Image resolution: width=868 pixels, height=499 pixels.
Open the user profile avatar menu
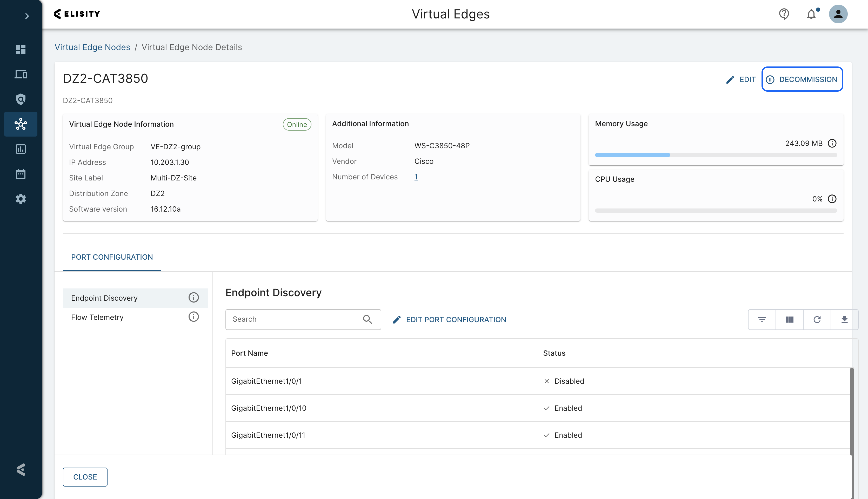pos(838,14)
